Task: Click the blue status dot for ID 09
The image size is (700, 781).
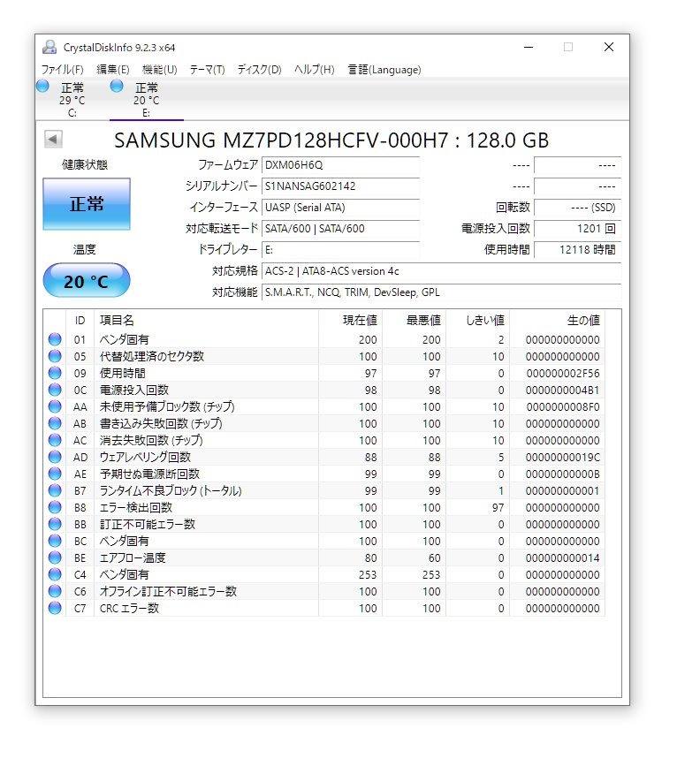Action: (55, 373)
